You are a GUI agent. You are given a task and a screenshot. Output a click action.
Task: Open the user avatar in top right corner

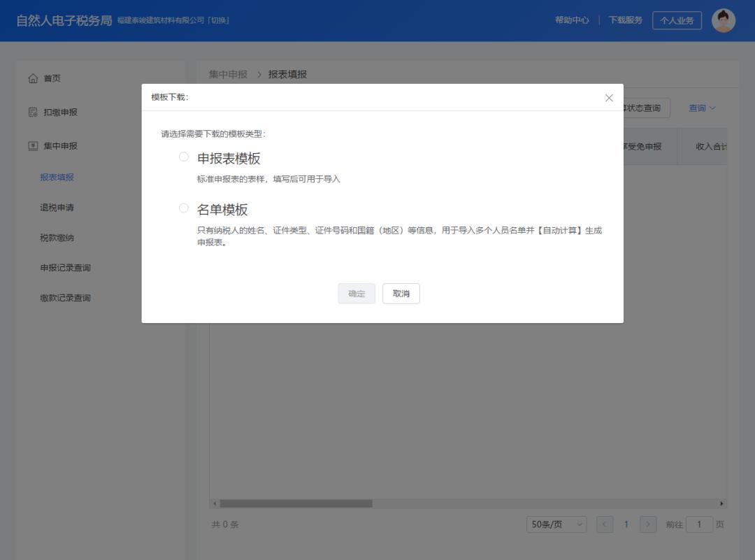coord(724,20)
